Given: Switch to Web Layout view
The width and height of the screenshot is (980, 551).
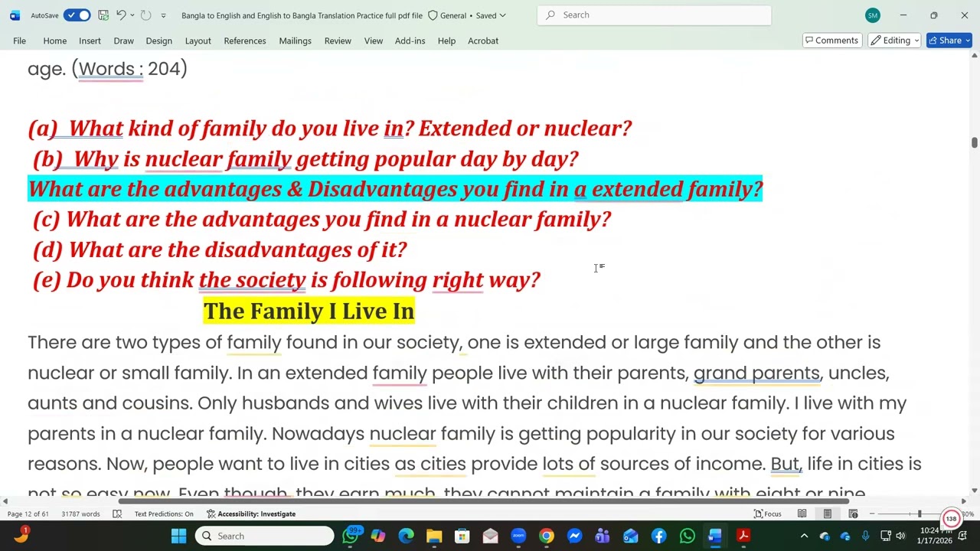Looking at the screenshot, I should [853, 514].
